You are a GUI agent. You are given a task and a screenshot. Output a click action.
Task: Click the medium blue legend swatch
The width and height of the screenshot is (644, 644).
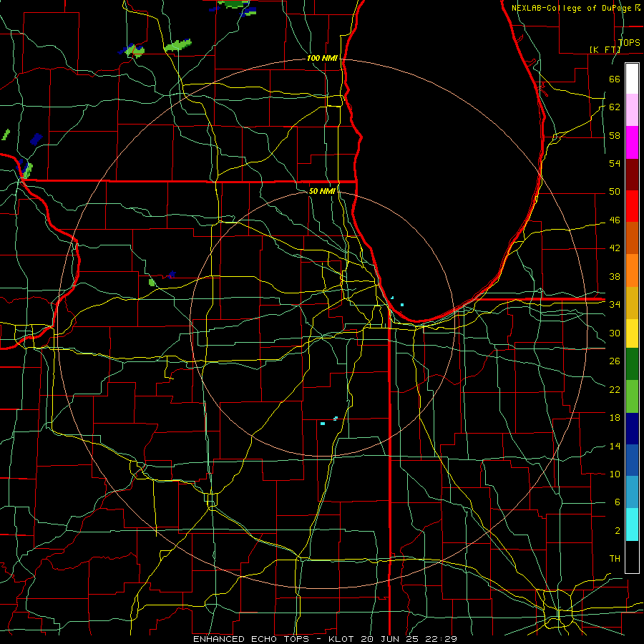632,460
